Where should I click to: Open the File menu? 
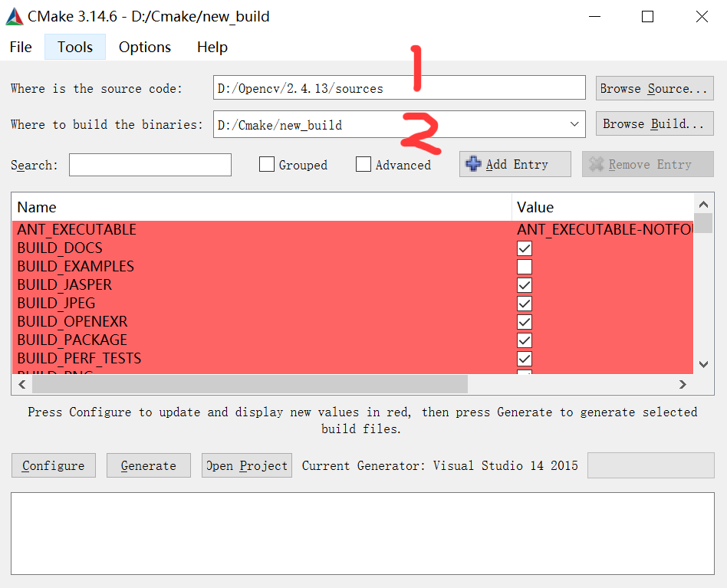tap(21, 47)
